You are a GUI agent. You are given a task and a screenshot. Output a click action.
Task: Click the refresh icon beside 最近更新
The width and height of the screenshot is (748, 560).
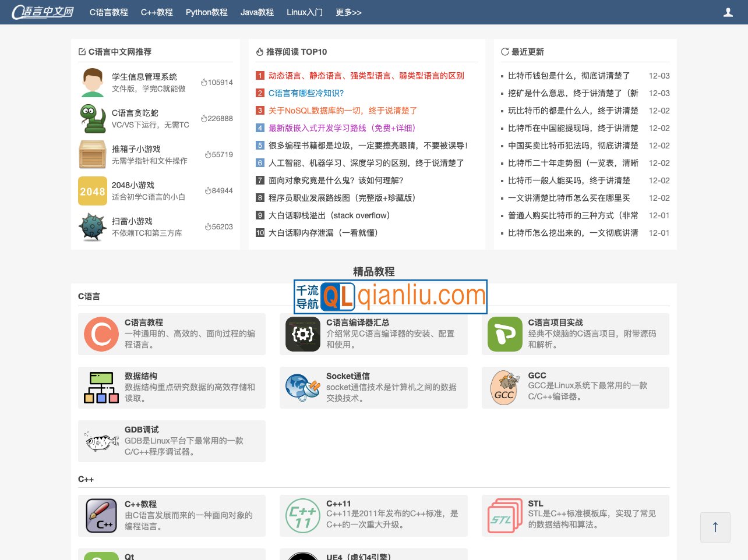505,51
